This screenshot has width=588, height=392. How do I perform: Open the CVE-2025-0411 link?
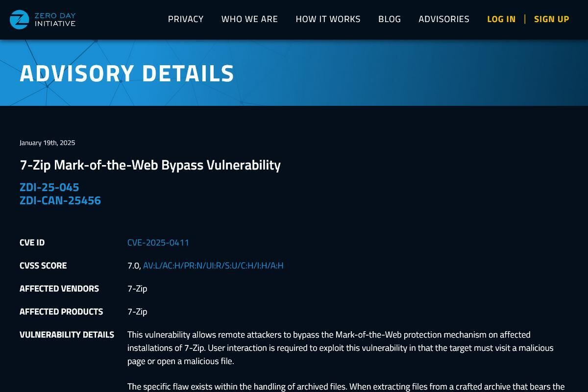158,243
